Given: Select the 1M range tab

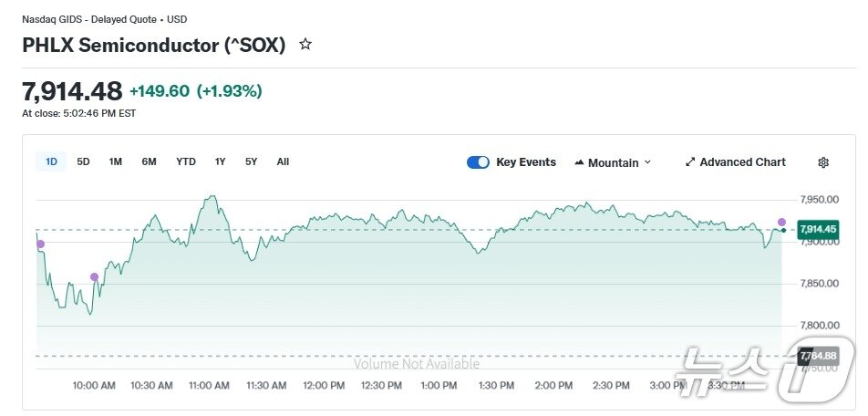Looking at the screenshot, I should click(116, 161).
